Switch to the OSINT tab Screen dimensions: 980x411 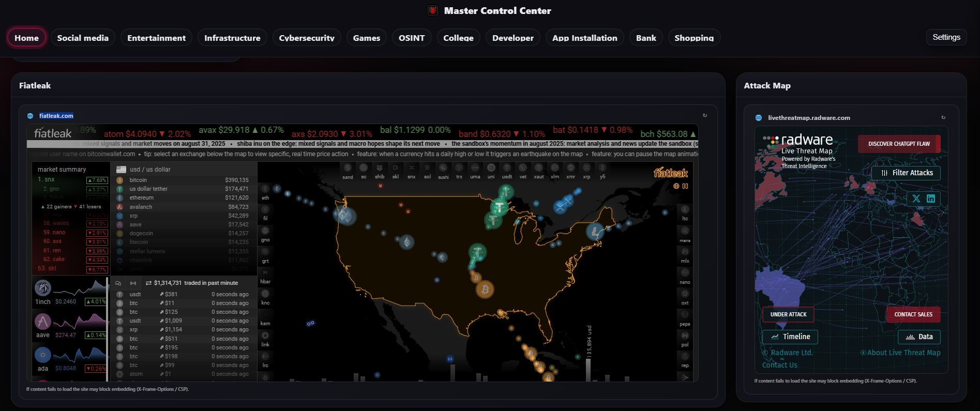point(412,38)
